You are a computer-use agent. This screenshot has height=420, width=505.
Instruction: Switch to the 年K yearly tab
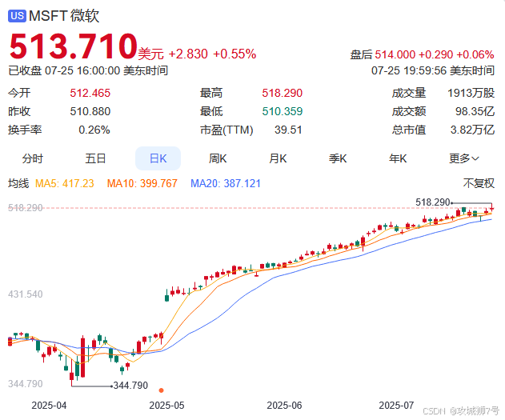(398, 158)
